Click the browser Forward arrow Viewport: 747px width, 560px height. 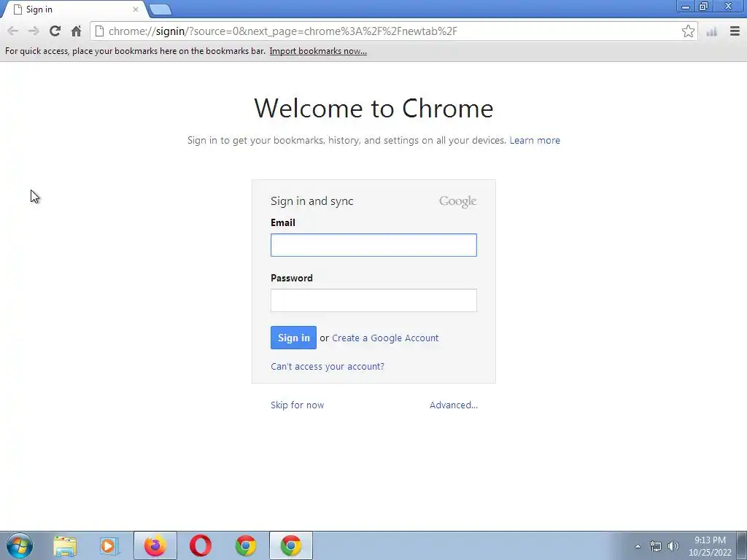click(x=34, y=31)
